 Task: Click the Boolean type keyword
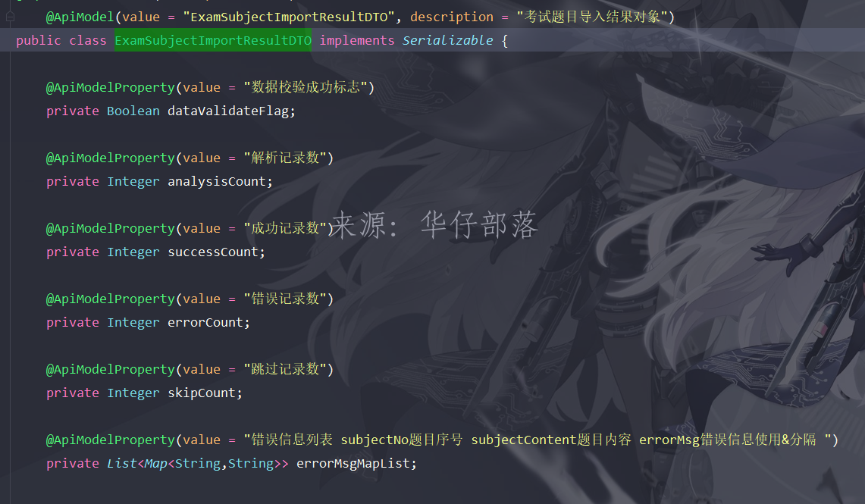coord(133,111)
